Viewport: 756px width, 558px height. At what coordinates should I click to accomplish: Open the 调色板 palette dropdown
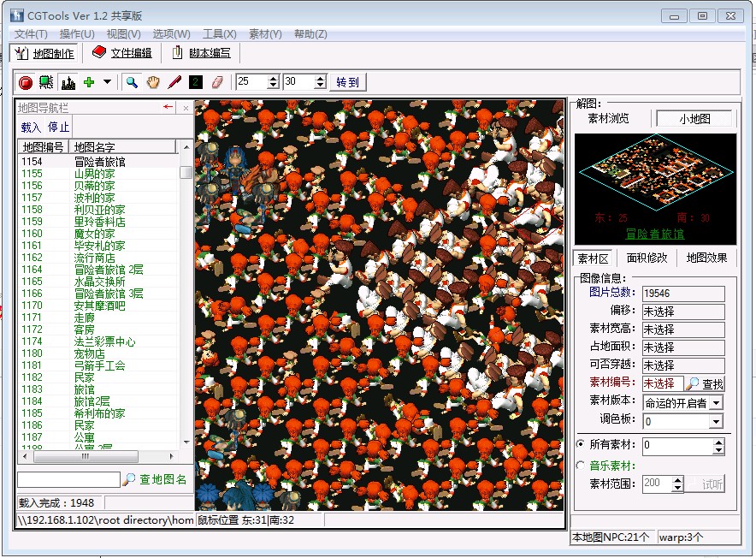click(x=717, y=421)
